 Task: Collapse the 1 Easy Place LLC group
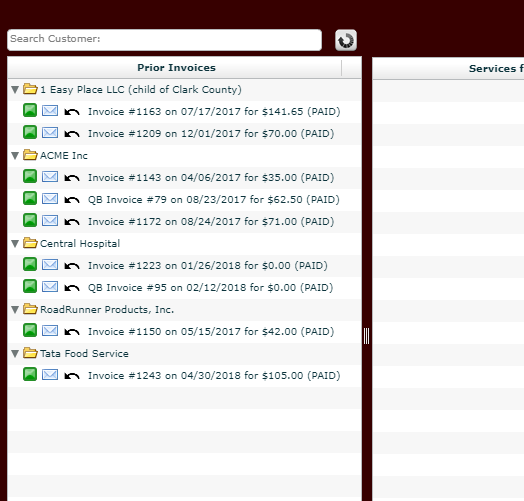tap(15, 90)
